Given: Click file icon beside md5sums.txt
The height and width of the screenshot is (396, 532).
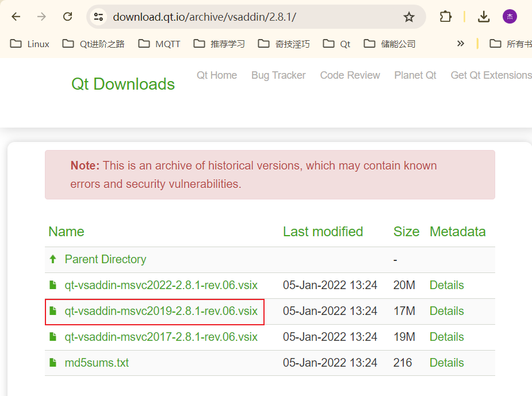Looking at the screenshot, I should (x=53, y=363).
